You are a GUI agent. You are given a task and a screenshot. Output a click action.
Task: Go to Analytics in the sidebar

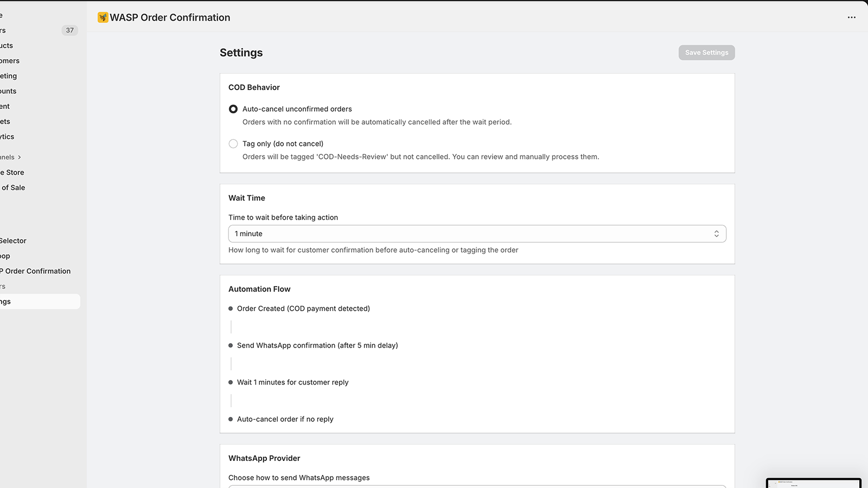tap(7, 137)
